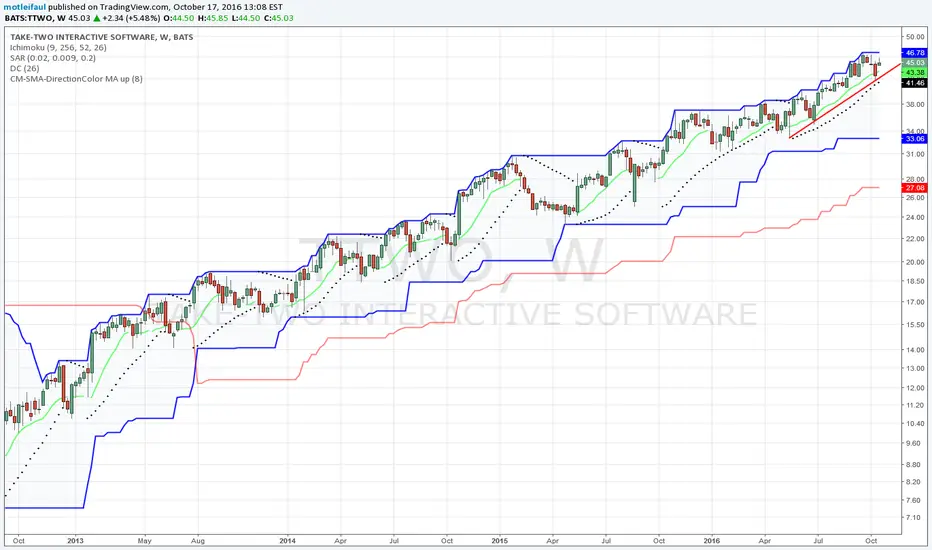This screenshot has height=550, width=932.
Task: Click the May label on time axis
Action: (x=144, y=540)
